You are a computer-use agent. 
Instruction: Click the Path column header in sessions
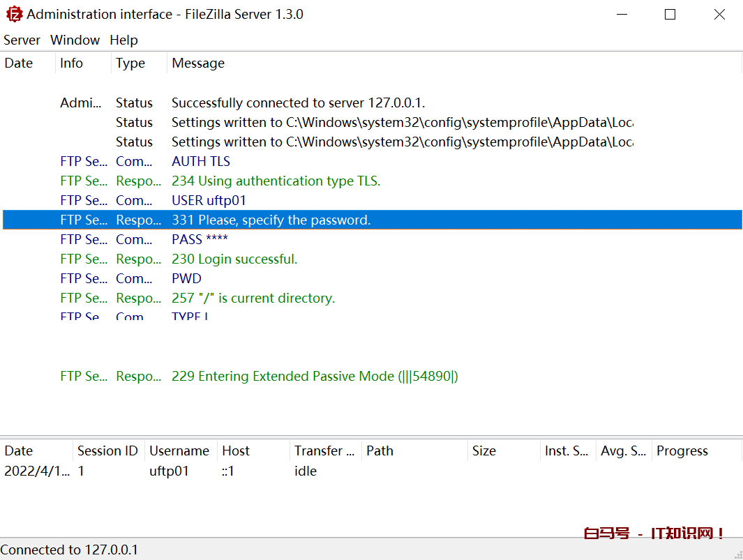tap(380, 451)
